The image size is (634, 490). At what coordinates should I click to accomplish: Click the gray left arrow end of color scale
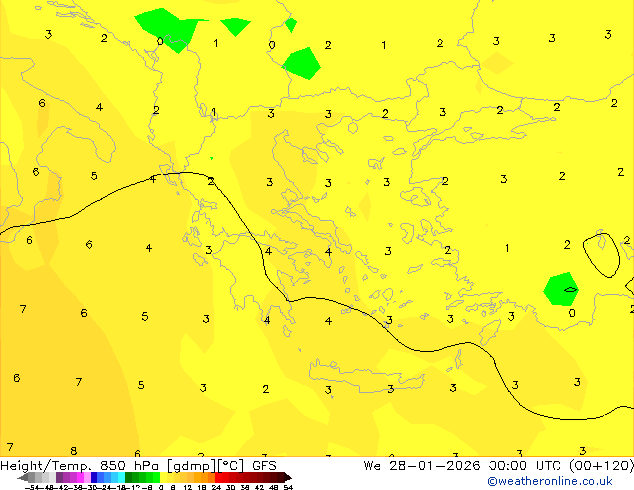[23, 477]
